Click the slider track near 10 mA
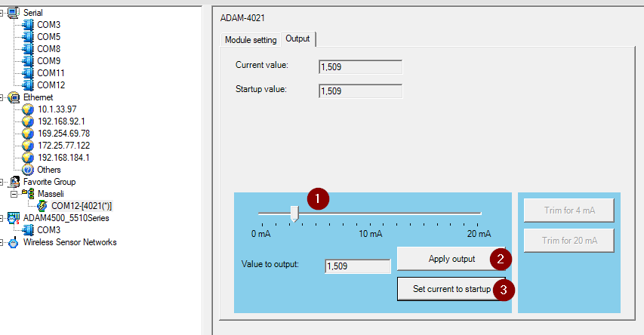Image resolution: width=644 pixels, height=335 pixels. [x=370, y=214]
